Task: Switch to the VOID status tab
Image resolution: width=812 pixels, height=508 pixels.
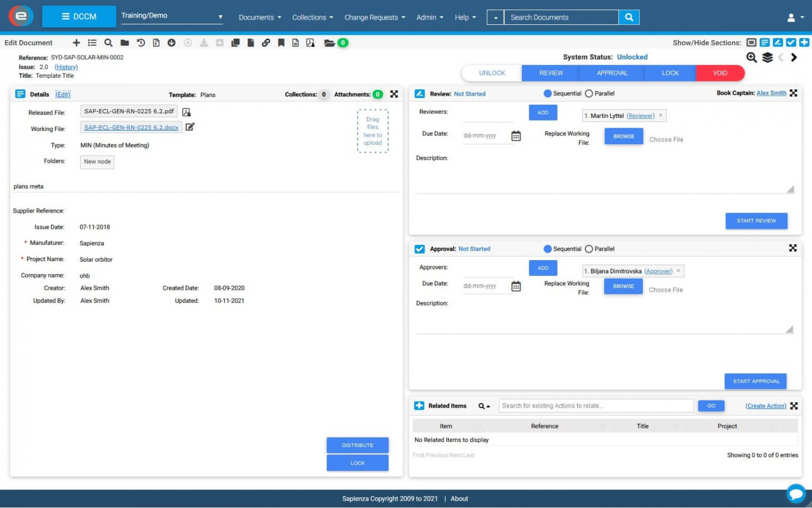Action: point(719,73)
